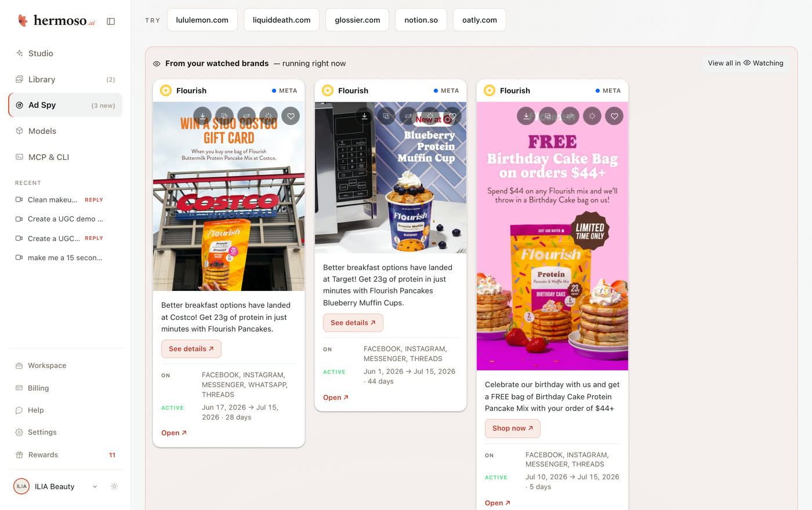This screenshot has width=812, height=510.
Task: Click swap arrows on Blueberry Muffin ad
Action: [408, 116]
